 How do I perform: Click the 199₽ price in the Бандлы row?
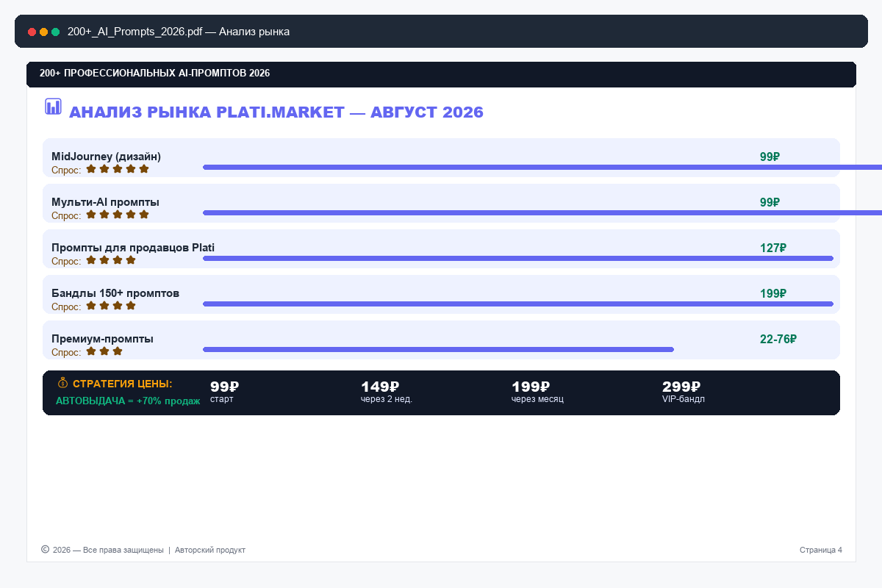pos(773,293)
